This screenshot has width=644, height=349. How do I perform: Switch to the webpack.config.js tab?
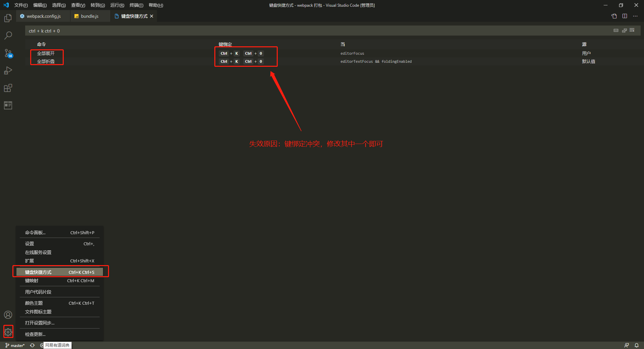[43, 16]
